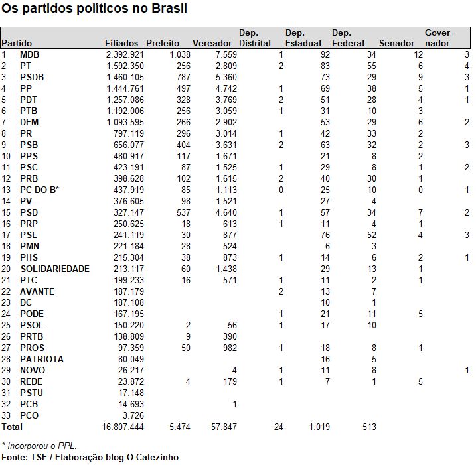Click the Partido column header

coord(17,43)
